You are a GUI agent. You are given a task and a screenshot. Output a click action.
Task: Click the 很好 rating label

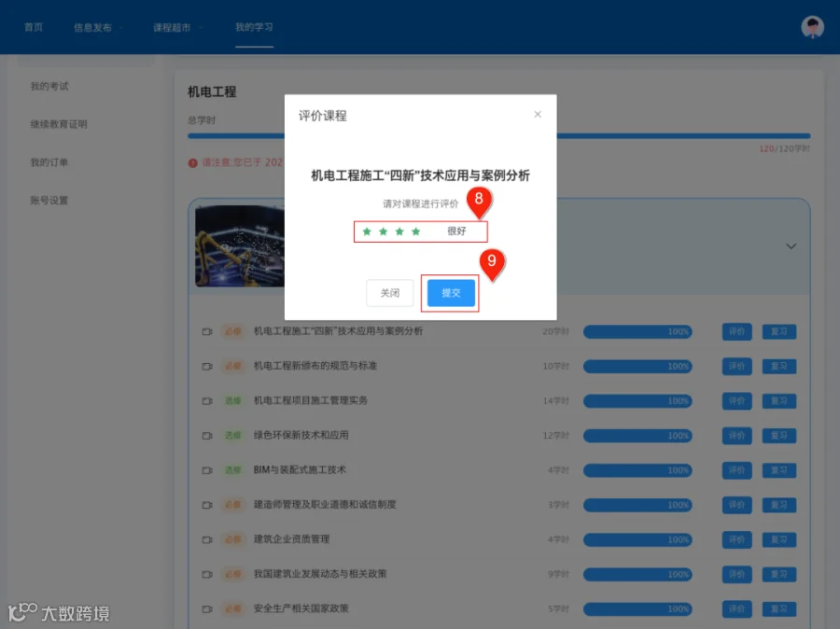click(456, 231)
